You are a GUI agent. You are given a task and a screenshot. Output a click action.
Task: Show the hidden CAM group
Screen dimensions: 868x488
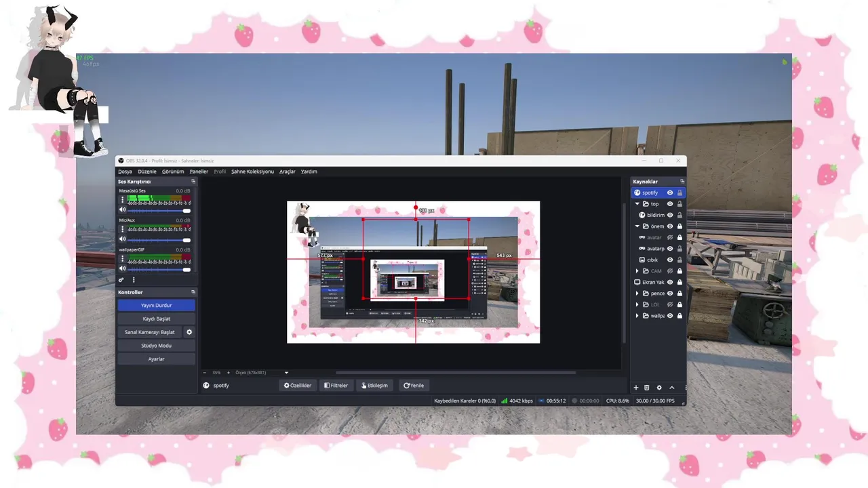click(x=670, y=271)
